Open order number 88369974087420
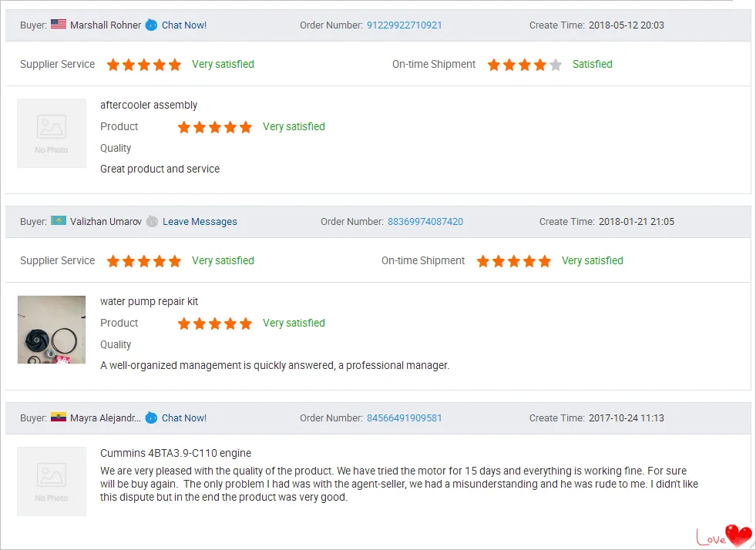Screen dimensions: 756x550 pos(425,222)
